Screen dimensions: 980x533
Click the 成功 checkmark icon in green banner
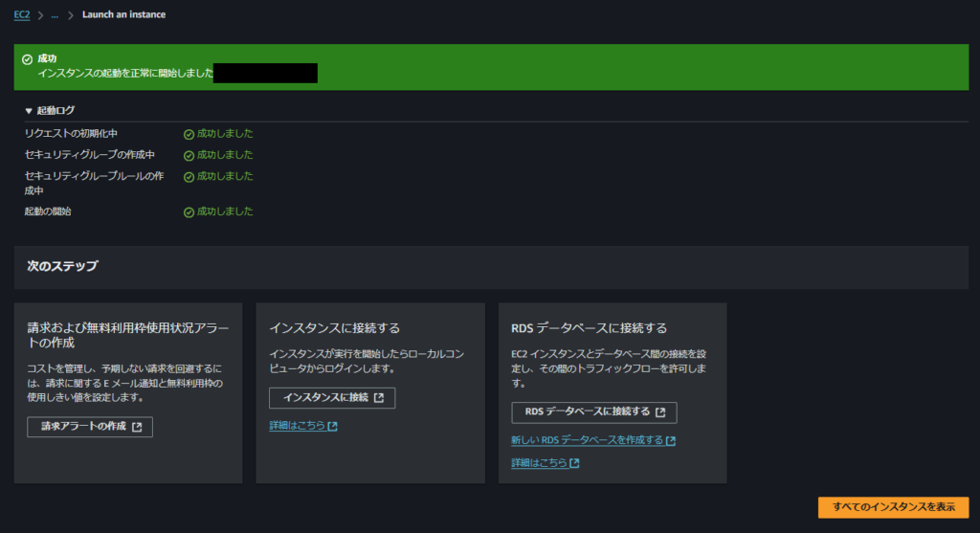(28, 59)
